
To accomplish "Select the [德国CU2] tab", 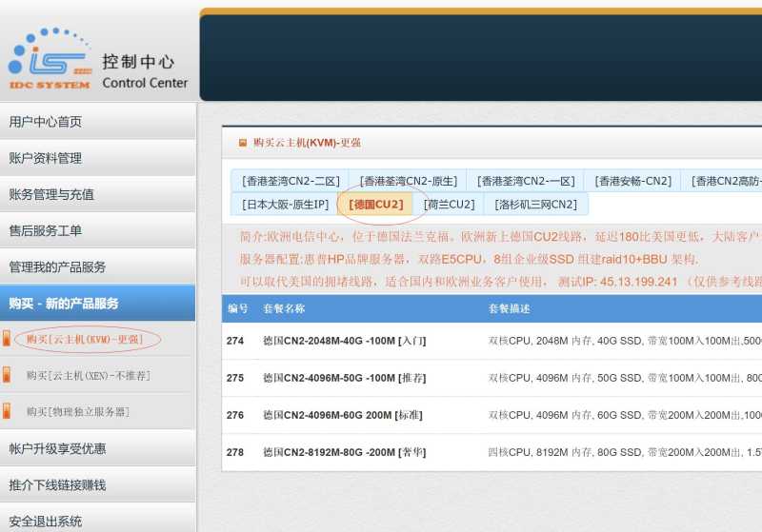I will pyautogui.click(x=375, y=205).
